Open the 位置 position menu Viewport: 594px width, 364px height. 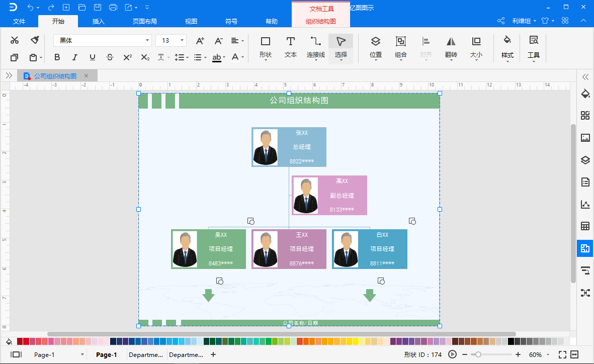pos(375,48)
